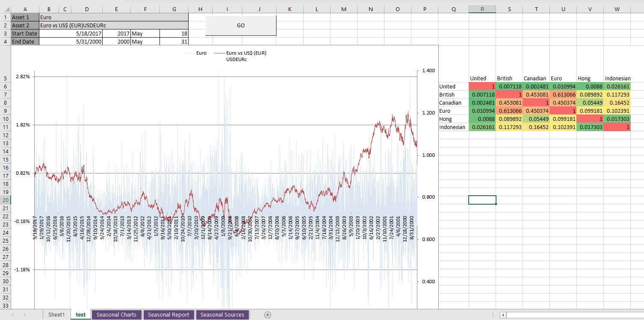Click the horizontal scrollbar track
Screen dimensions: 644x320
click(x=573, y=315)
